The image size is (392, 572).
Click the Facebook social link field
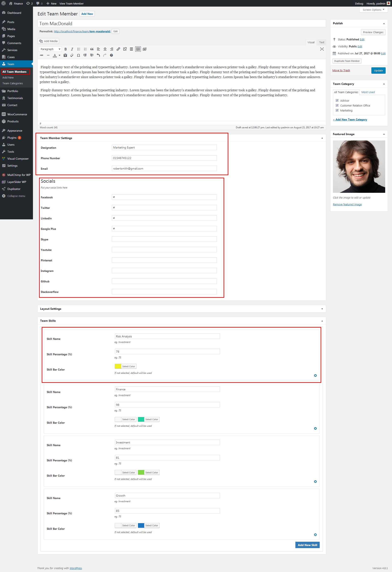click(x=164, y=197)
